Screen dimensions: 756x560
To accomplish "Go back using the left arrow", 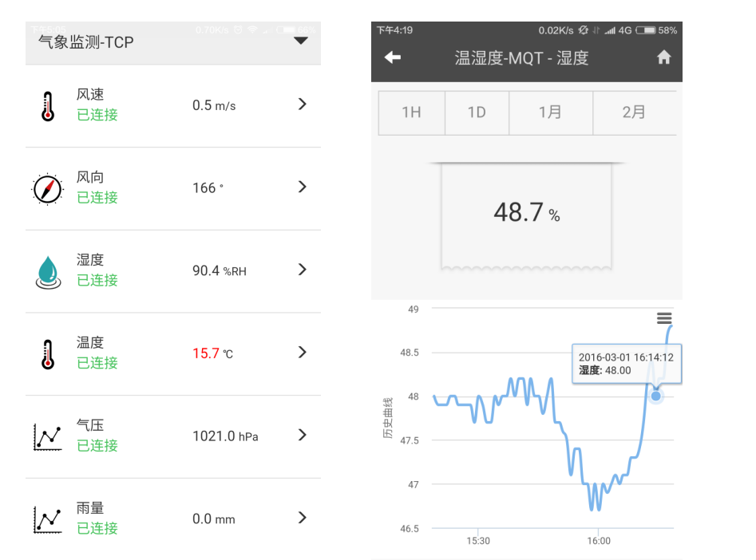I will (x=392, y=57).
